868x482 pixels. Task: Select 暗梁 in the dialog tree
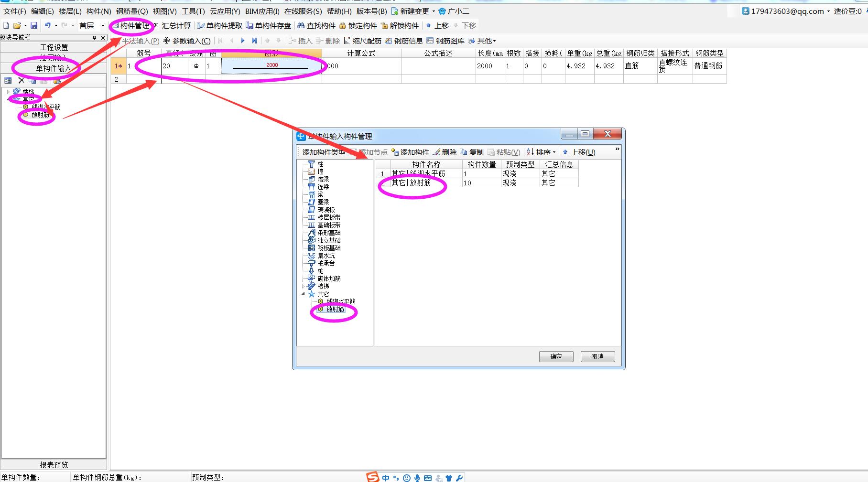pyautogui.click(x=323, y=179)
